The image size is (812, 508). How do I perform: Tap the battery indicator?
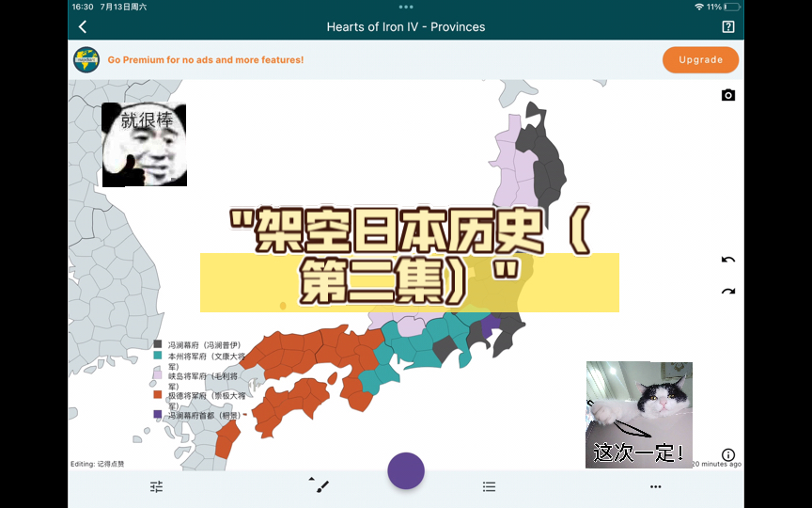[732, 7]
